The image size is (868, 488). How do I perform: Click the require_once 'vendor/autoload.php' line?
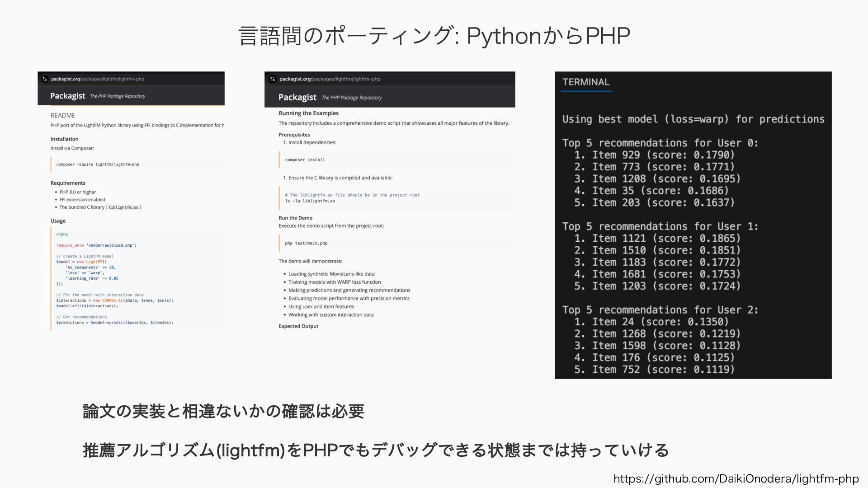(x=96, y=245)
